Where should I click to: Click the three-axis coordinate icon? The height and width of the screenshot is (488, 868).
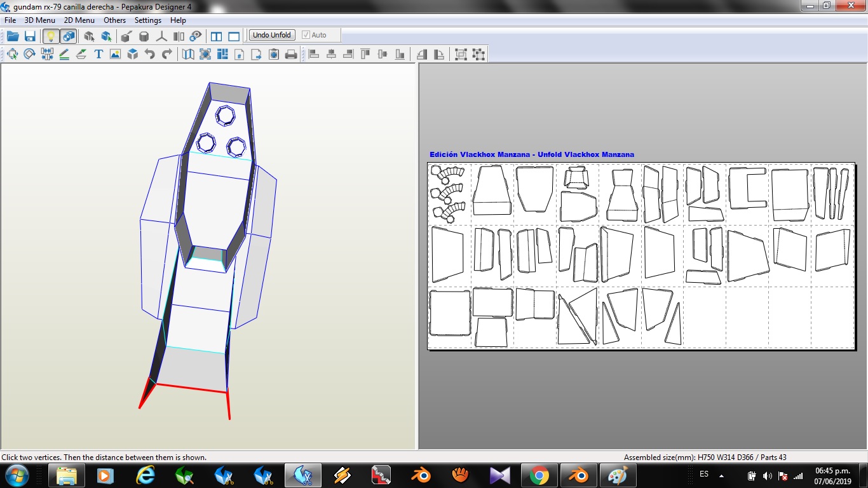[x=161, y=36]
